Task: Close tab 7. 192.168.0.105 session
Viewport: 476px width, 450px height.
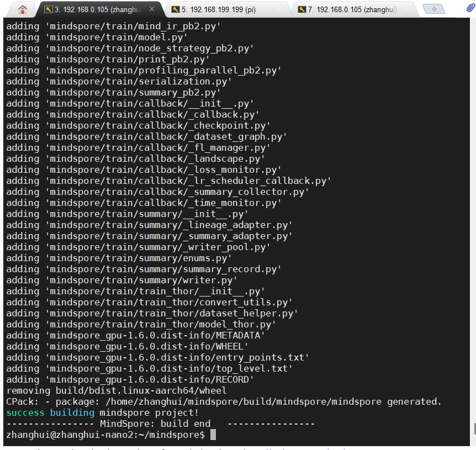Action: click(x=405, y=9)
